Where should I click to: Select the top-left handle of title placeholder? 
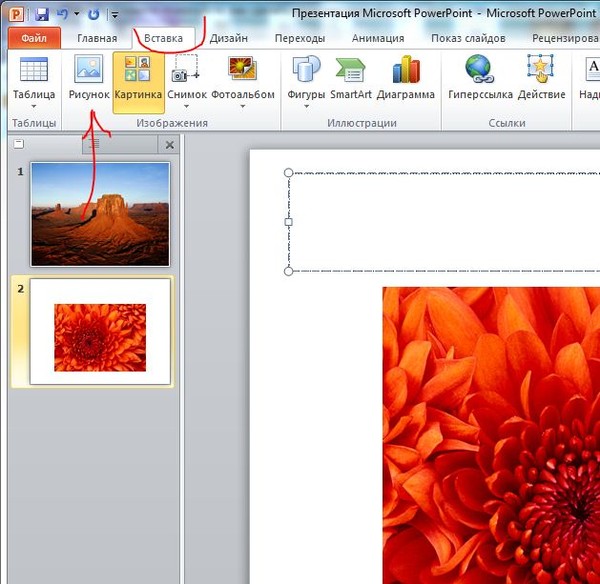(289, 173)
